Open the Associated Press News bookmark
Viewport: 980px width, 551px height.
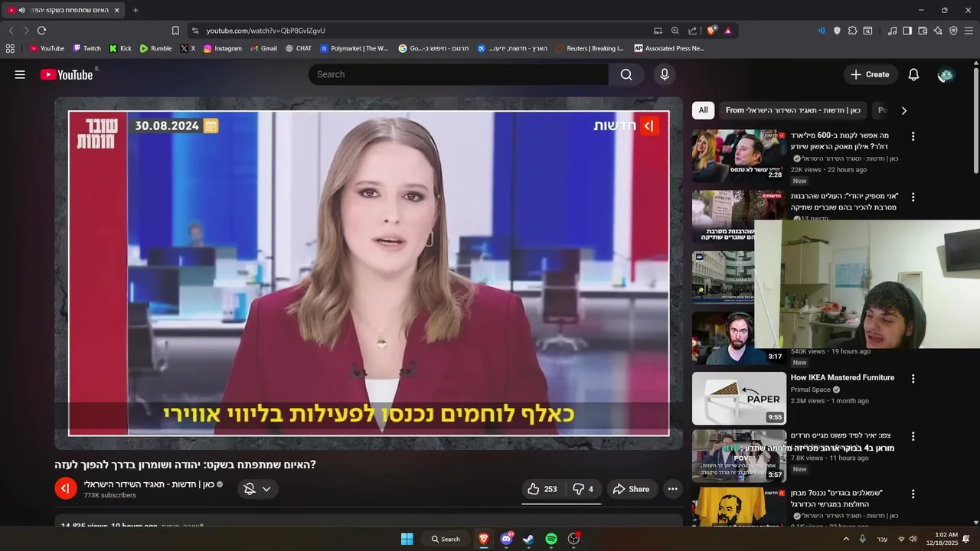pyautogui.click(x=669, y=48)
